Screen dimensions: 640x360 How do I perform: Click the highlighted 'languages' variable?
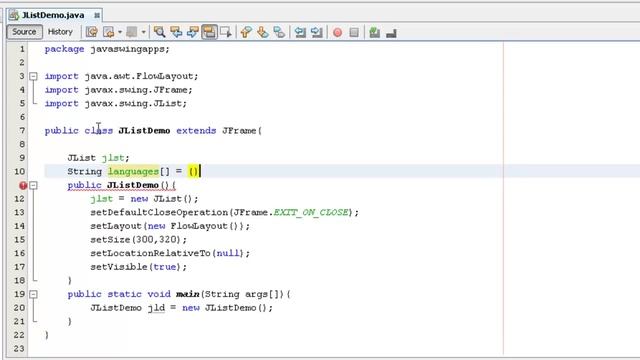coord(133,171)
